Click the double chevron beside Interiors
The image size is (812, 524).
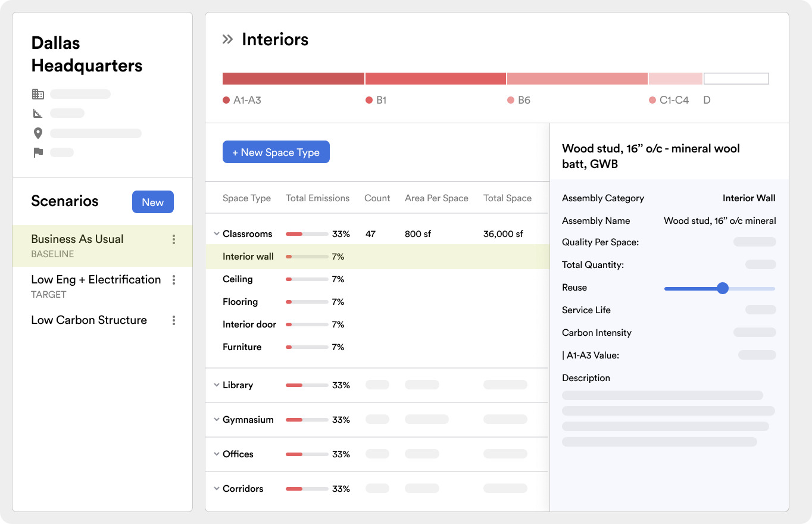(227, 40)
